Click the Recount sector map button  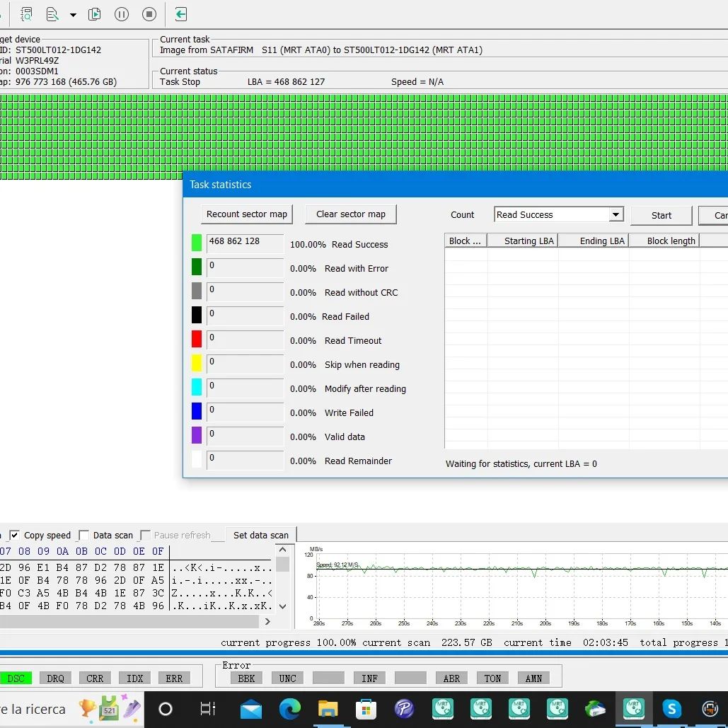[246, 214]
